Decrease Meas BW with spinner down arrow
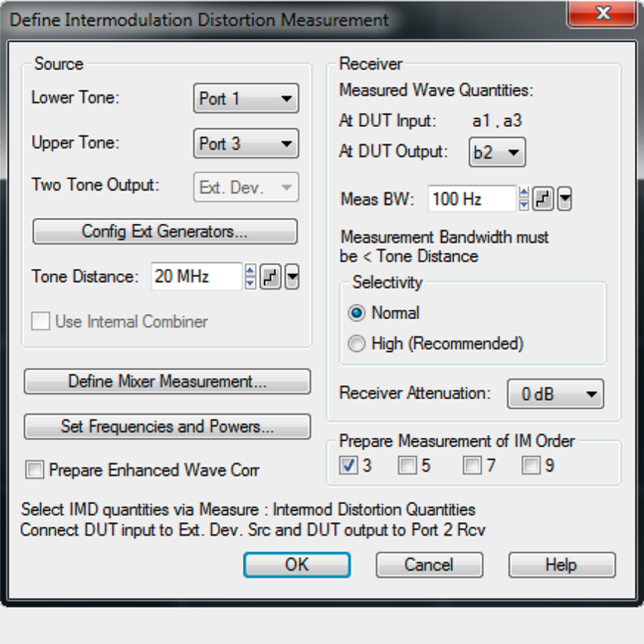This screenshot has width=644, height=644. 524,204
